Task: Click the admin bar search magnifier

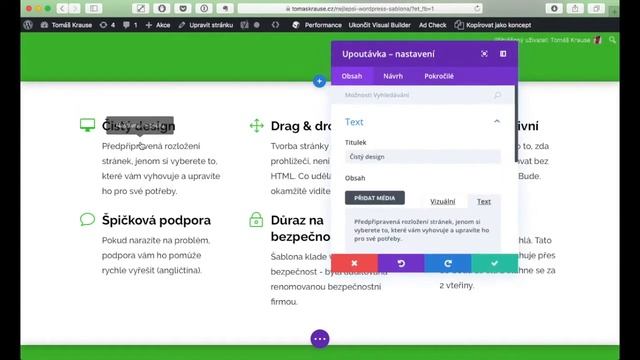Action: (612, 40)
